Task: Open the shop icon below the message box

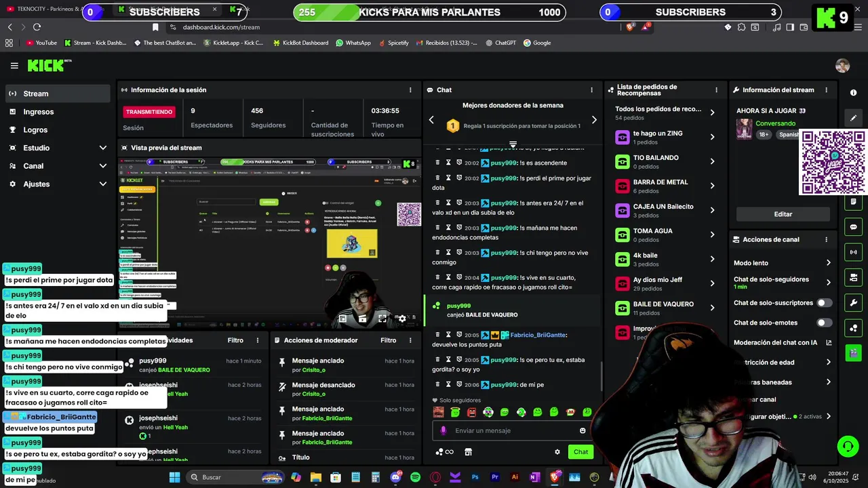Action: [468, 452]
